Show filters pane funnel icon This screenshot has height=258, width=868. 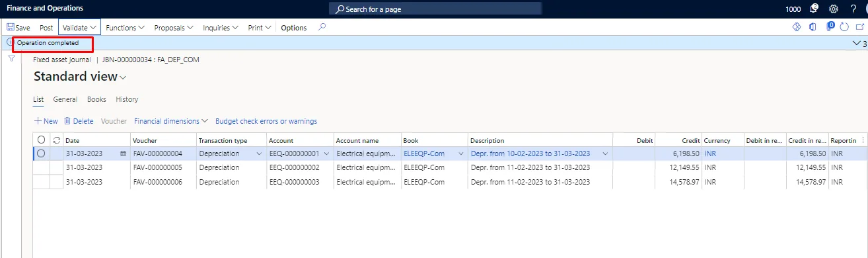pyautogui.click(x=11, y=59)
